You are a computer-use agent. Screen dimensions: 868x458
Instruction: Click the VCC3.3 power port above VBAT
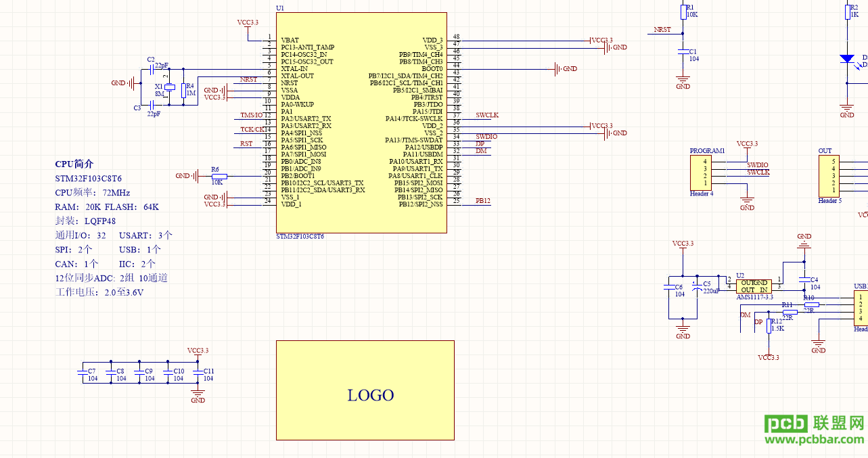pyautogui.click(x=248, y=23)
